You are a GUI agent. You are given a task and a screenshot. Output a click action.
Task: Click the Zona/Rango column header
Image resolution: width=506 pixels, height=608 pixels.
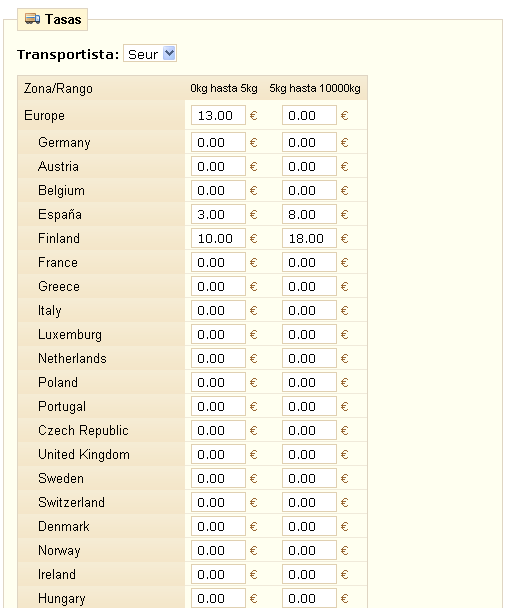click(58, 88)
